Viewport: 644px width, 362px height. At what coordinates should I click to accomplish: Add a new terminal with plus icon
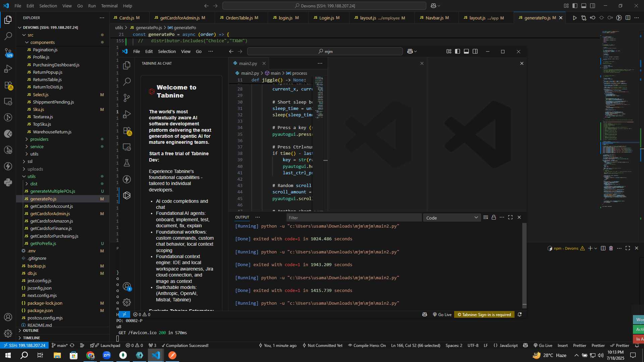click(x=590, y=248)
